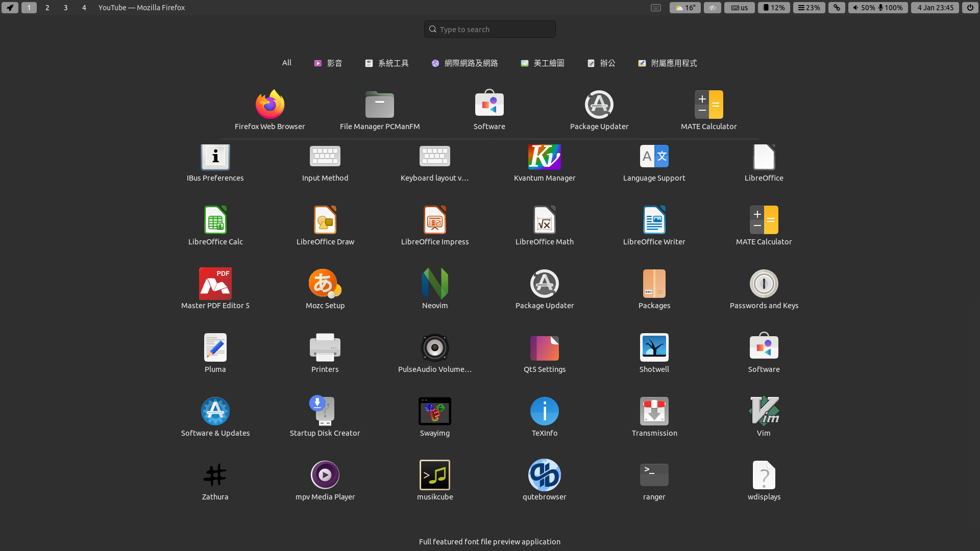Open musikcube music player

[x=435, y=481]
